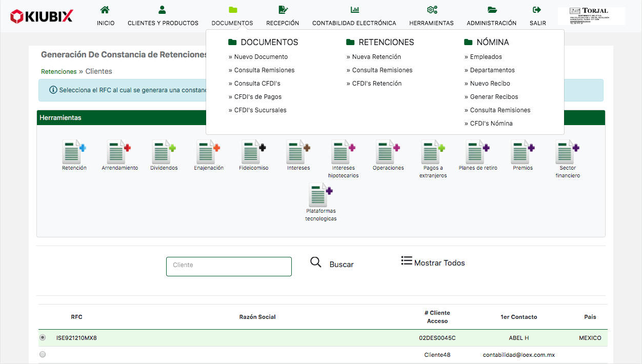The image size is (642, 364).
Task: Choose Nueva Retención from the menu
Action: (376, 57)
